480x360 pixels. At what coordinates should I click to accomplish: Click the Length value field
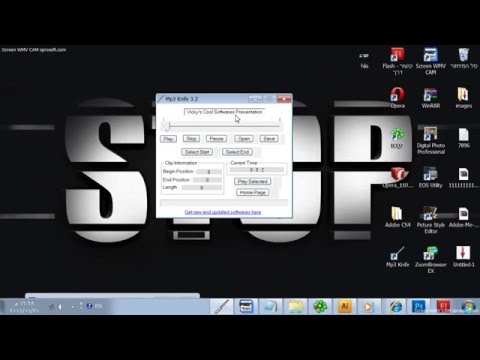[202, 188]
